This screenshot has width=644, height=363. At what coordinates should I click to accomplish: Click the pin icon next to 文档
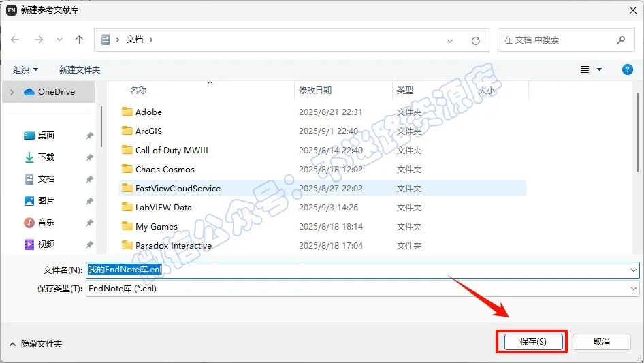point(89,179)
